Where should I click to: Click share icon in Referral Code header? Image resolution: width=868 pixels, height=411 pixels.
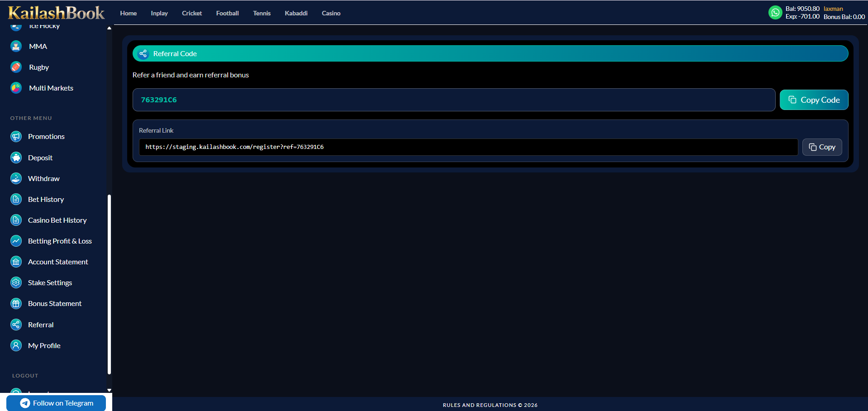pyautogui.click(x=143, y=53)
